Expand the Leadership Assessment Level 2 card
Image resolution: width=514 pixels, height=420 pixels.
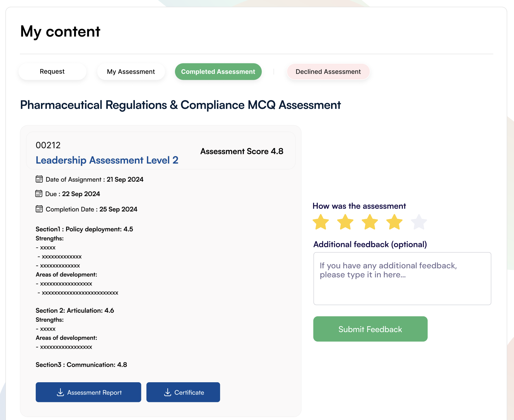click(107, 160)
